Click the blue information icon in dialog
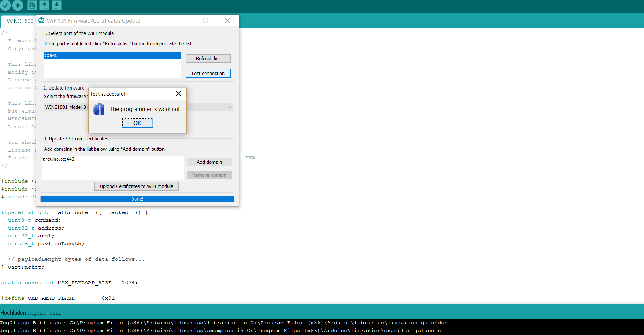Image resolution: width=644 pixels, height=335 pixels. 99,109
